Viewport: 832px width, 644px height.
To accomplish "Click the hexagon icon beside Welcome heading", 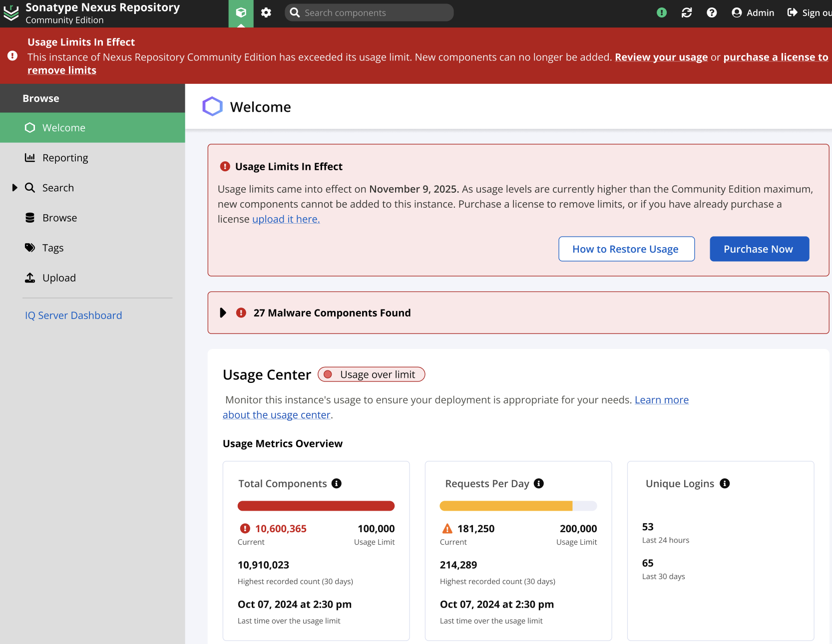I will (212, 106).
